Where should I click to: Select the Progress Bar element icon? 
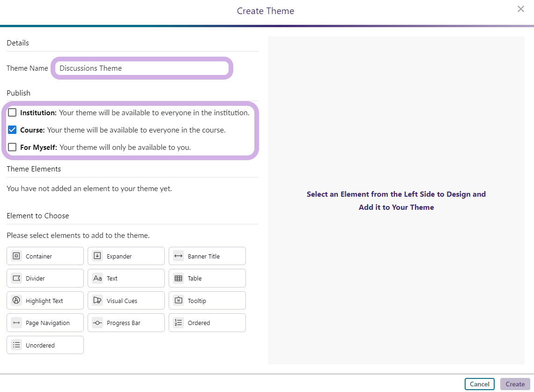pyautogui.click(x=97, y=323)
